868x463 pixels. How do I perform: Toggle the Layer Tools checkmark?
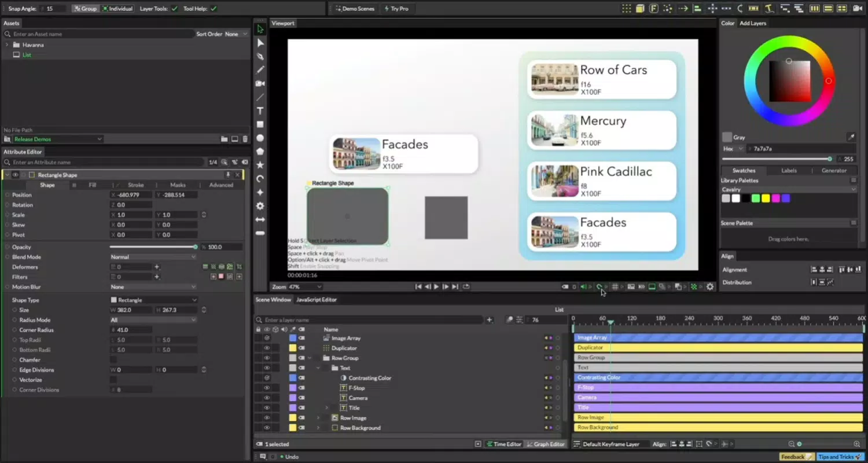pyautogui.click(x=175, y=9)
